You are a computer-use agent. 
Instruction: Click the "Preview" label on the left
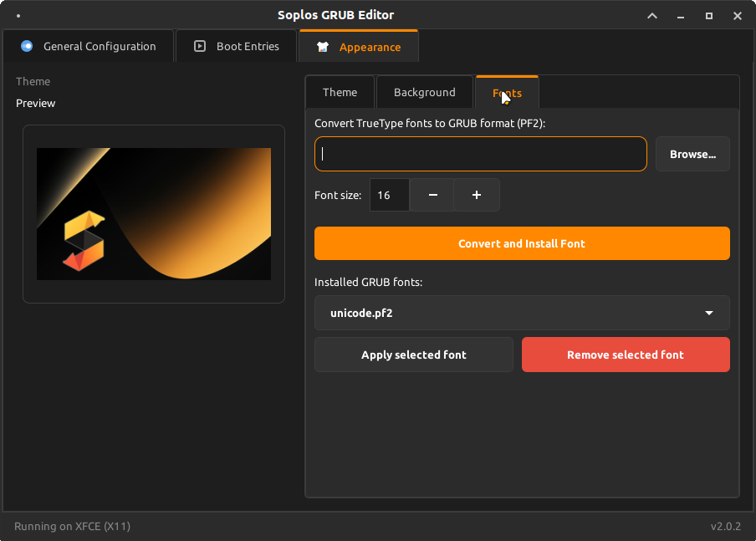point(36,103)
